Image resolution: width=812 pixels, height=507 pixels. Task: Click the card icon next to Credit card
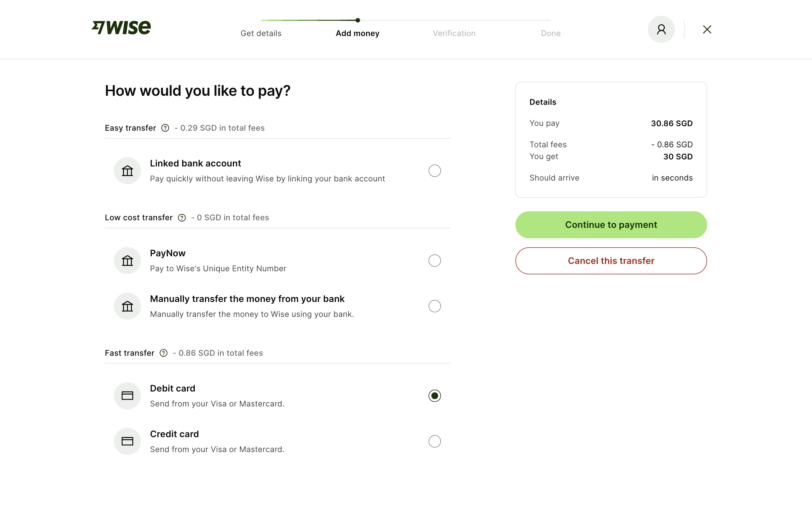(127, 441)
